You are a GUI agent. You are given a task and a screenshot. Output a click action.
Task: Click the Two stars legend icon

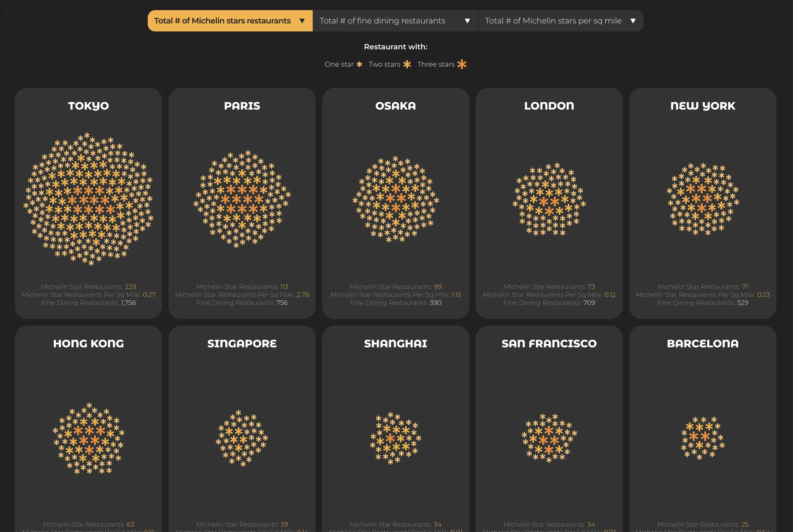[407, 64]
